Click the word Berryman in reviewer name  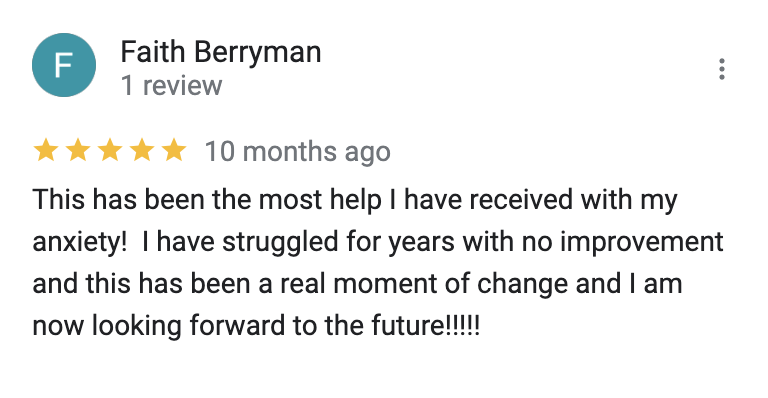(x=258, y=52)
